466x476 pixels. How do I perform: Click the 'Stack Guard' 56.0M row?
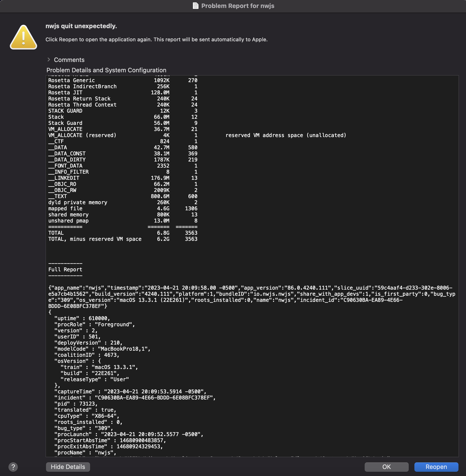tap(123, 123)
